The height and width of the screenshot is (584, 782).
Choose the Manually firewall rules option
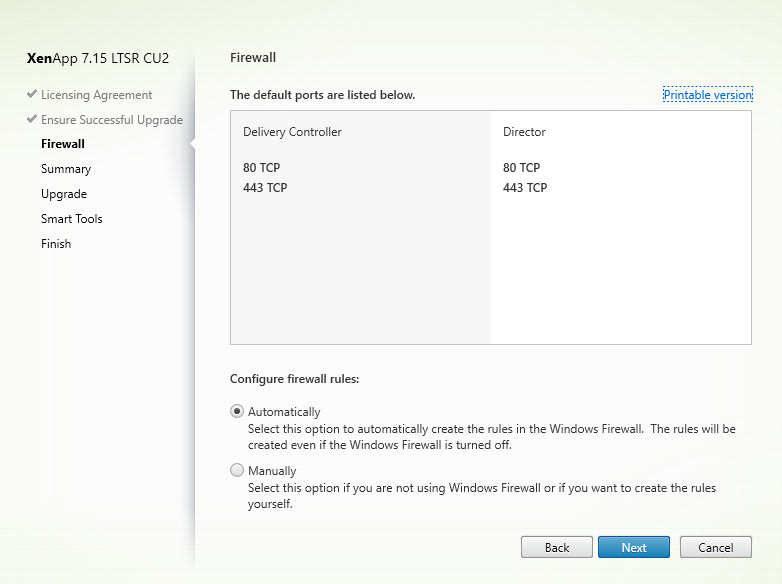[x=237, y=470]
